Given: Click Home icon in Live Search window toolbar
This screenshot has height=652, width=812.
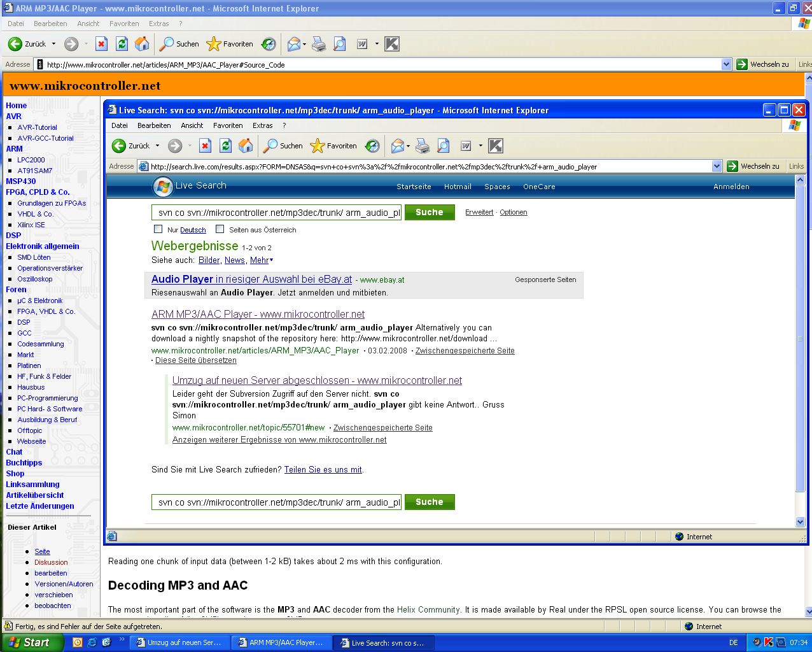Looking at the screenshot, I should pyautogui.click(x=246, y=146).
